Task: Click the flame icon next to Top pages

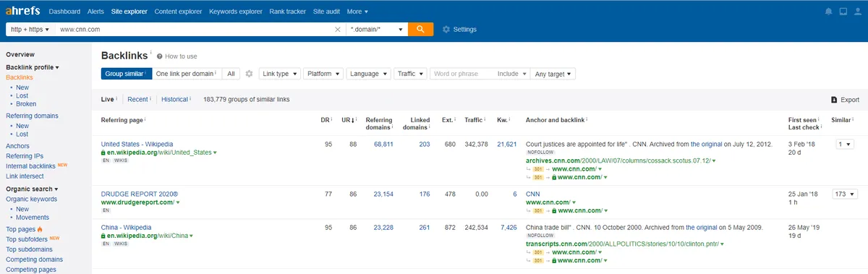Action: [40, 229]
